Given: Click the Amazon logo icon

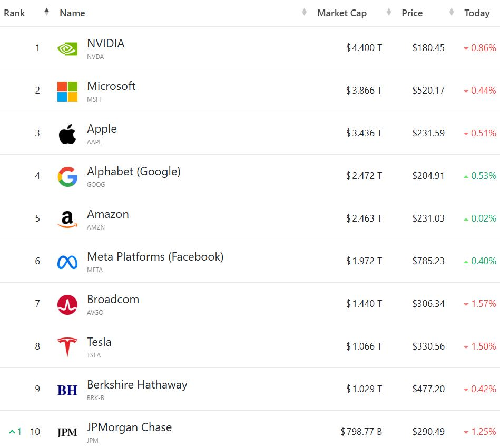Looking at the screenshot, I should tap(67, 220).
